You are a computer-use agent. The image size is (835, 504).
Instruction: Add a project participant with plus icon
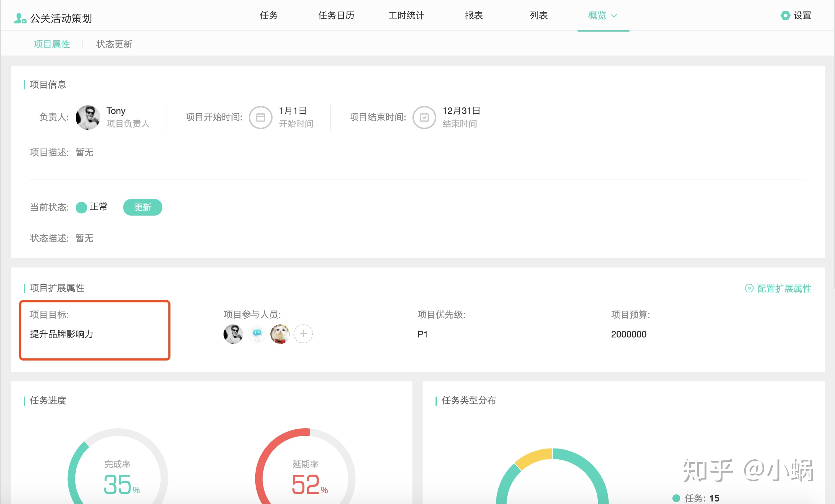pyautogui.click(x=303, y=334)
